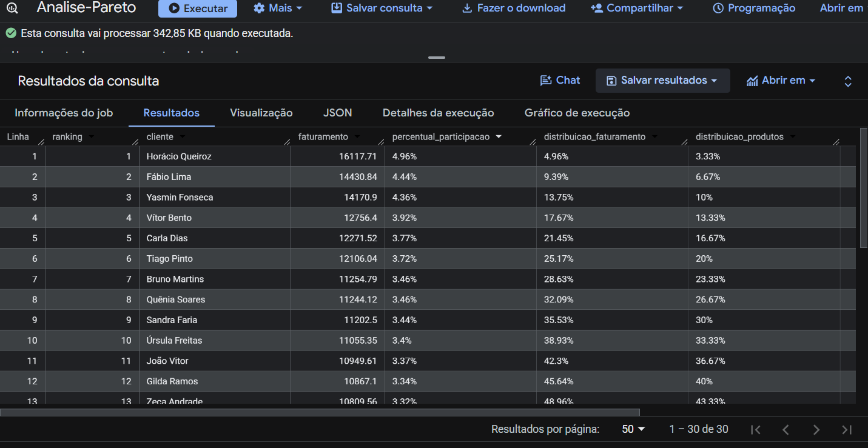
Task: Click Salvar resultados button
Action: point(662,81)
